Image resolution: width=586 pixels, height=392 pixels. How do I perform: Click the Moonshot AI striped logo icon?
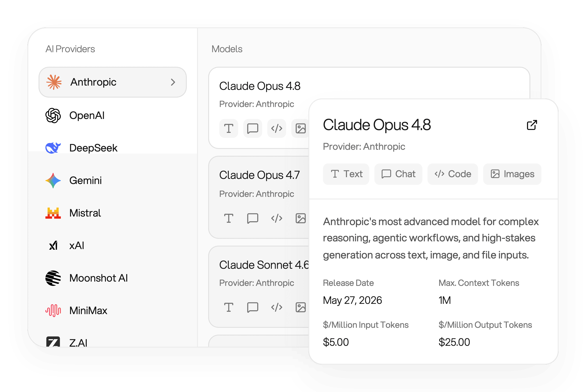[53, 278]
